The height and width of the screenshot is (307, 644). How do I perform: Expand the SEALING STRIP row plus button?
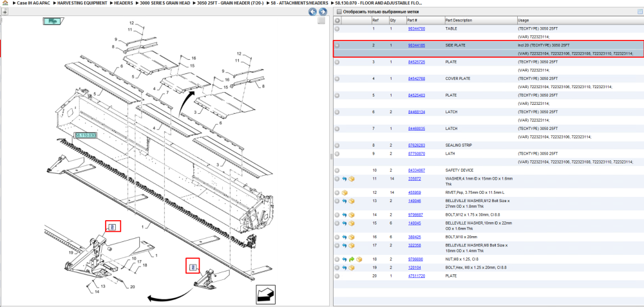click(337, 145)
